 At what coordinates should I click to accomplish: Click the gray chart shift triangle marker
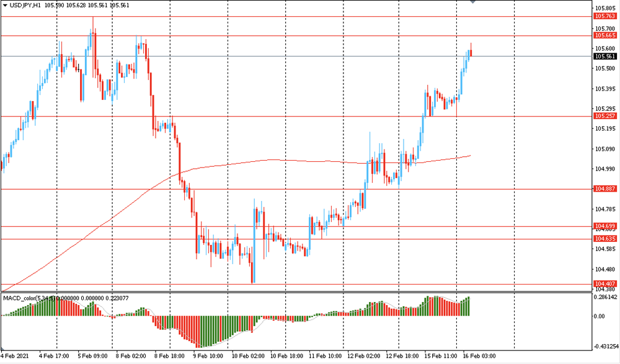(x=473, y=2)
